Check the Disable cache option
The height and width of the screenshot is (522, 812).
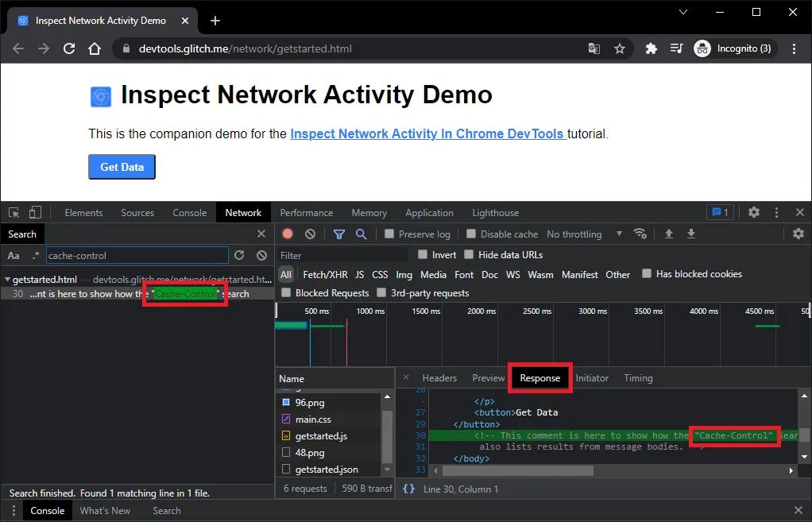pos(471,234)
